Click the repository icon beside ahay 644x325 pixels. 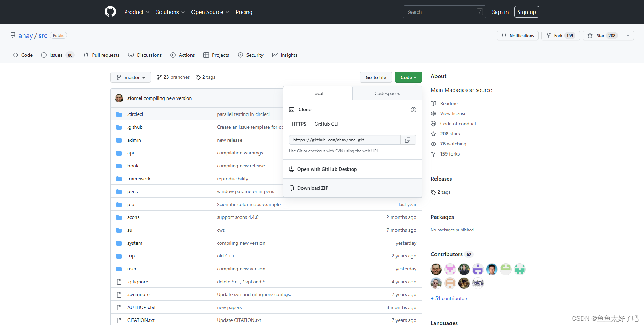coord(13,35)
